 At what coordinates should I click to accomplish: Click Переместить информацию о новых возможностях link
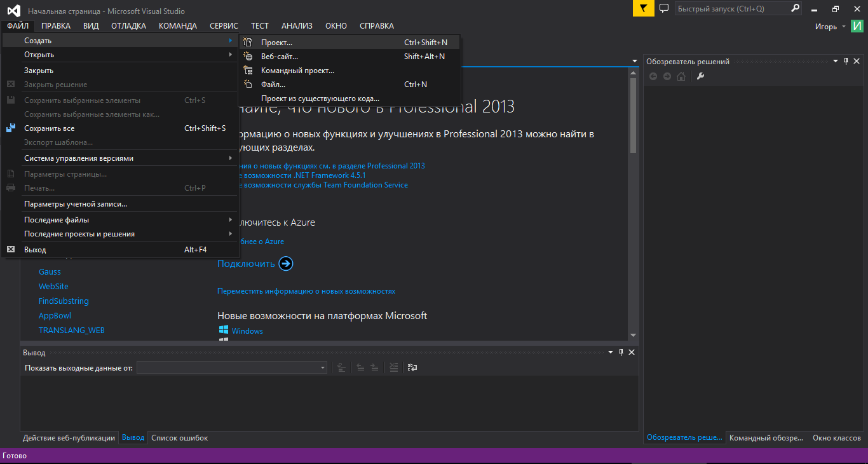pyautogui.click(x=306, y=291)
